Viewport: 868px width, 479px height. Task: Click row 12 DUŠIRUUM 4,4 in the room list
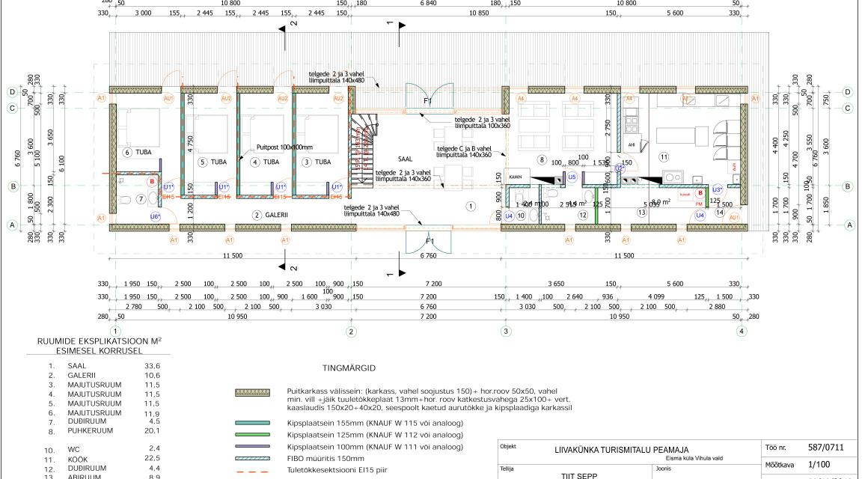pos(103,468)
